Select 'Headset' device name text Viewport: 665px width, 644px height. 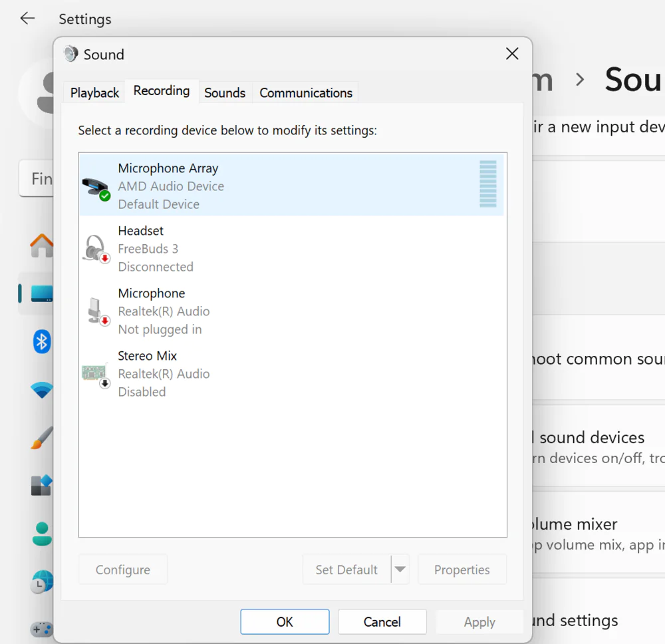pyautogui.click(x=140, y=231)
